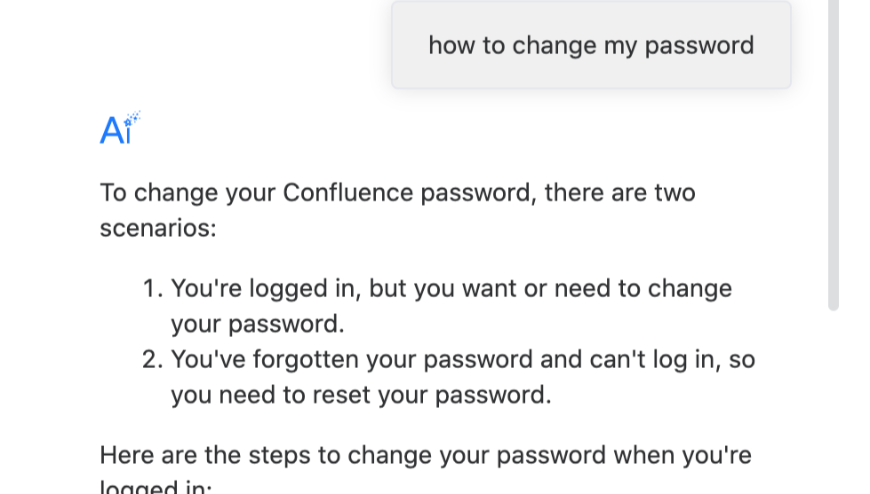The height and width of the screenshot is (494, 870).
Task: Click the sparkle stars above the AI logo
Action: [x=133, y=119]
